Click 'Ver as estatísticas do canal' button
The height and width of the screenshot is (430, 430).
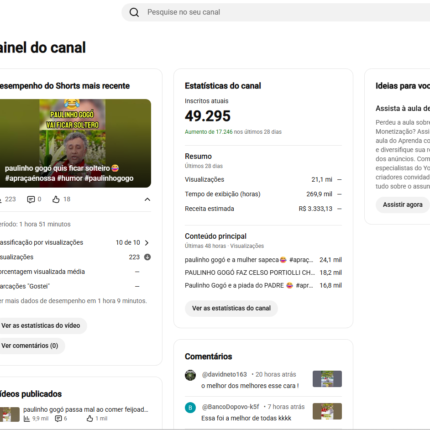click(x=231, y=308)
